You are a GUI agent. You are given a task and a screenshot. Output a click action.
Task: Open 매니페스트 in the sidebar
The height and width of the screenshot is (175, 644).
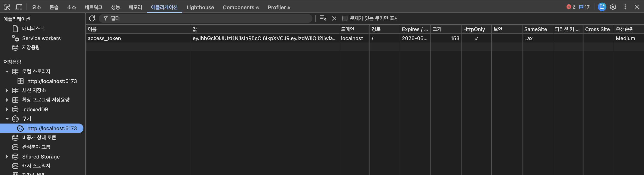click(33, 29)
